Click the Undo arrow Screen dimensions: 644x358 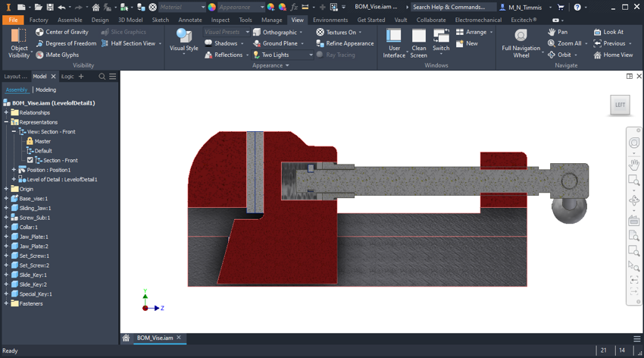point(61,7)
